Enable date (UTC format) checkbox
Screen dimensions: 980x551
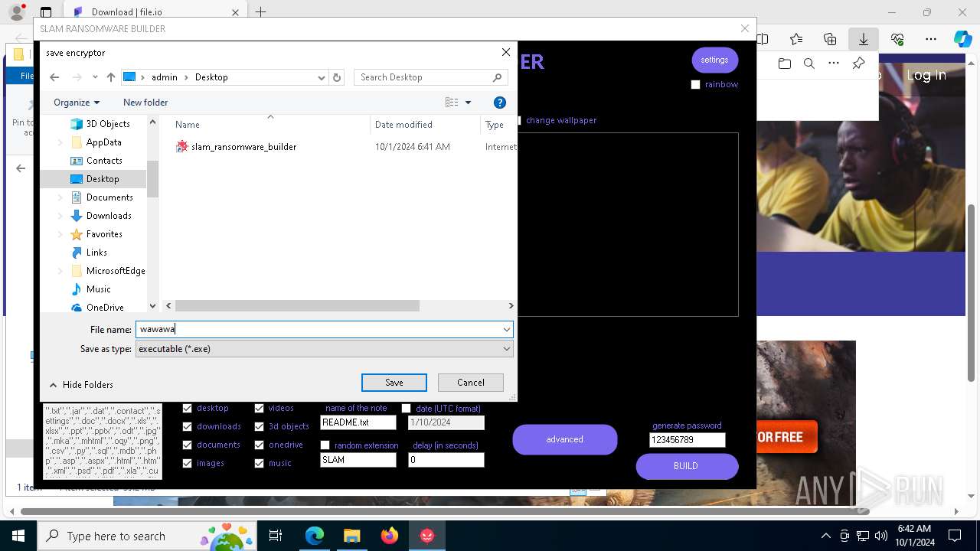tap(406, 409)
